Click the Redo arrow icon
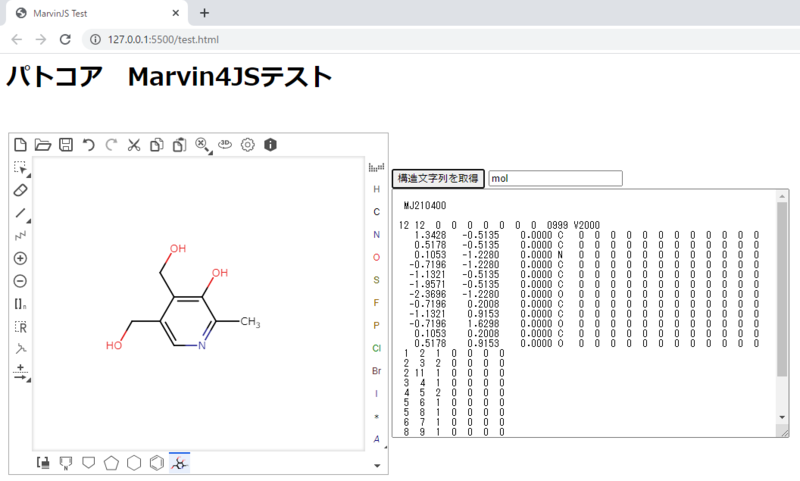Viewport: 800px width, 481px height. [111, 145]
